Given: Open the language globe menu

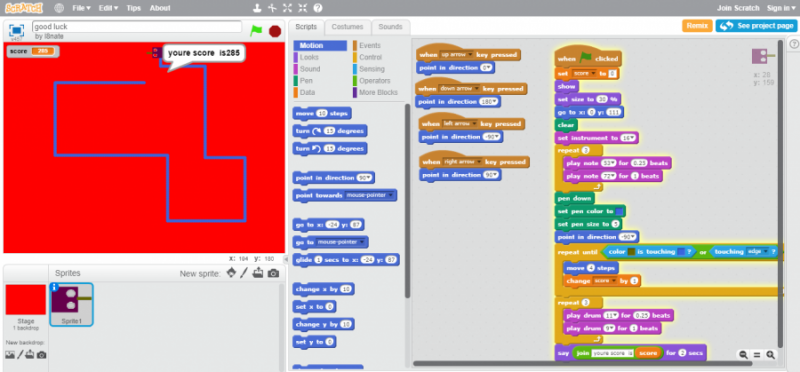Looking at the screenshot, I should point(59,8).
